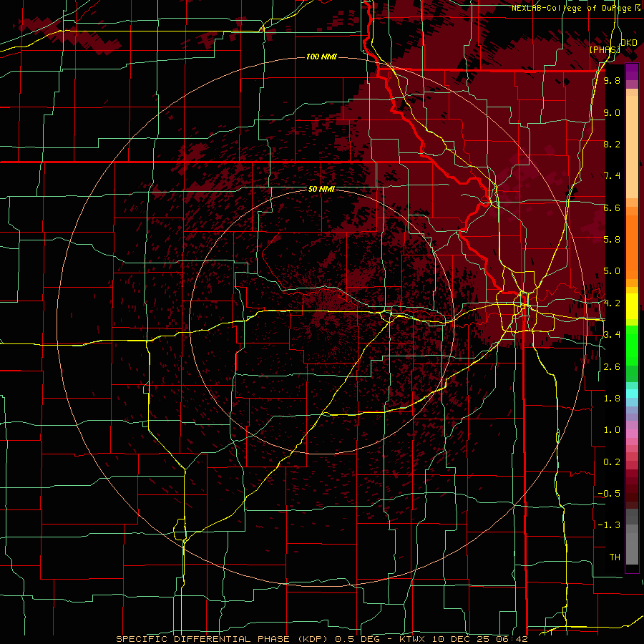Click the 7.4 value on the color scale

612,176
